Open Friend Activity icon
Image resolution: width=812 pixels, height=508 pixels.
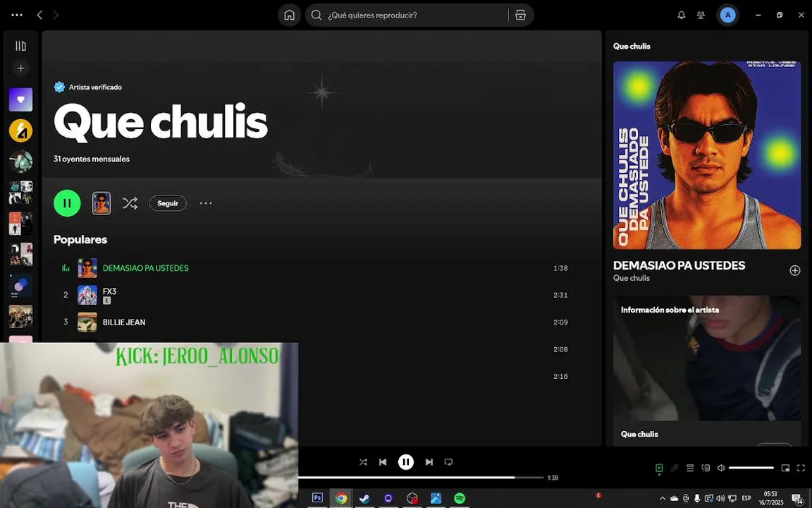[701, 15]
